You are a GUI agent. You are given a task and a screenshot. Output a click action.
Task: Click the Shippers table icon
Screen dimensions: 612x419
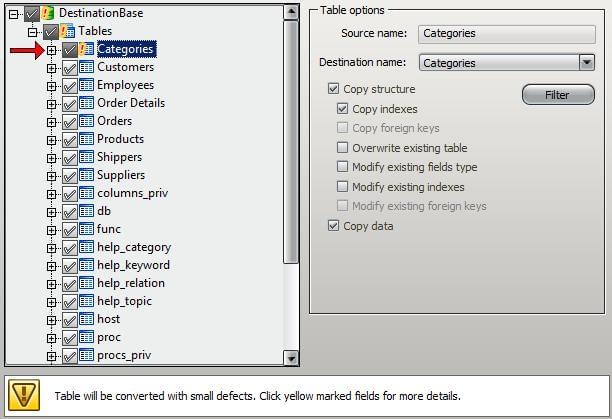86,157
